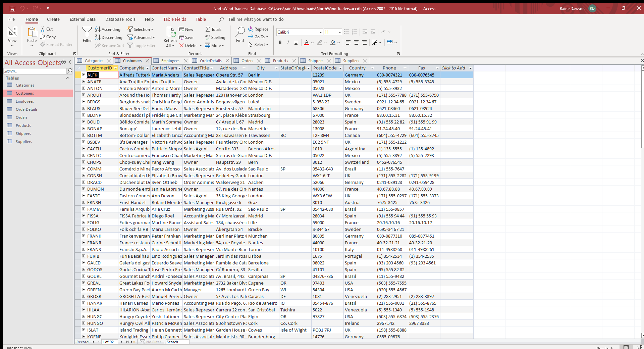Viewport: 644px width, 349px height.
Task: Click the Refresh All icon
Action: click(170, 35)
